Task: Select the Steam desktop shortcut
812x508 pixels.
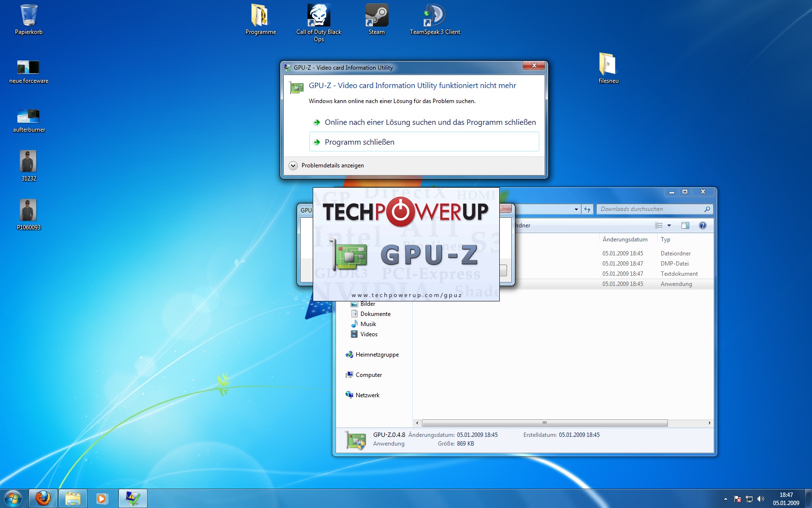Action: (377, 19)
